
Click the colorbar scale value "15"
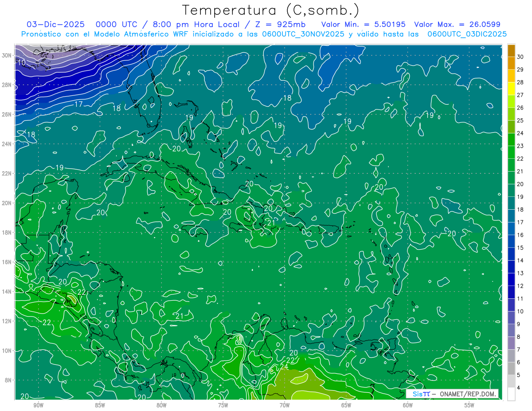[x=520, y=247]
